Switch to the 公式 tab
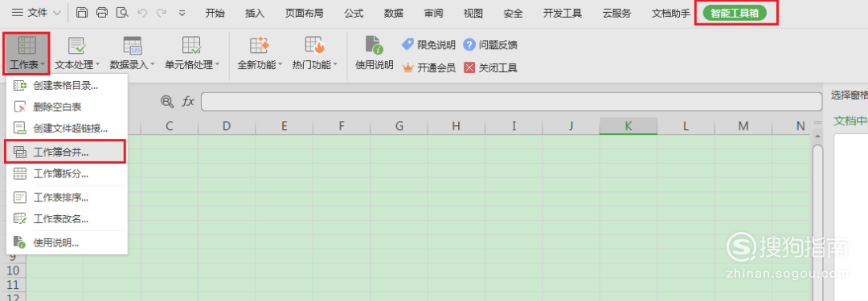This screenshot has width=868, height=301. (x=353, y=14)
